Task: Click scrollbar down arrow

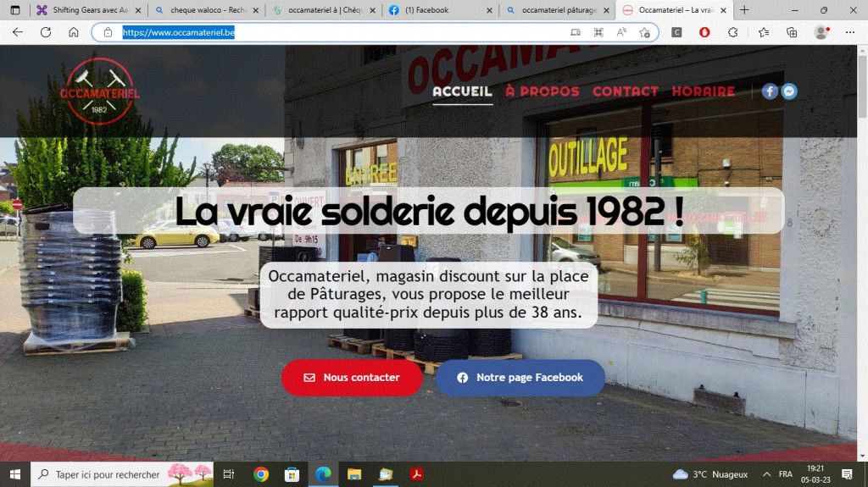Action: point(862,457)
